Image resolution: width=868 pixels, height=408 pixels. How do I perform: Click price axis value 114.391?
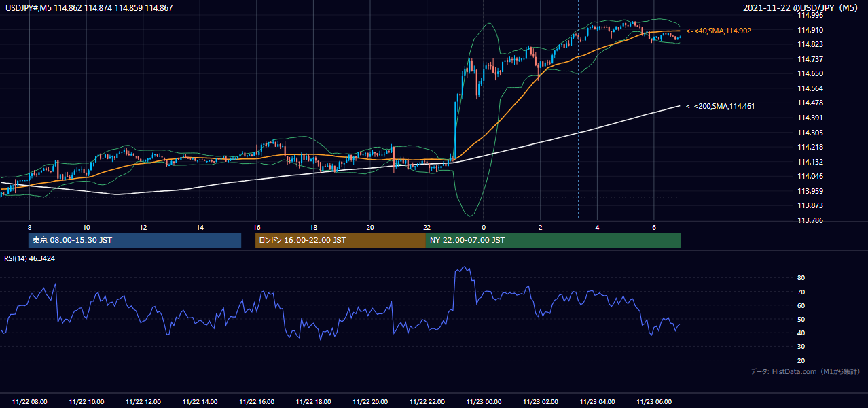810,118
